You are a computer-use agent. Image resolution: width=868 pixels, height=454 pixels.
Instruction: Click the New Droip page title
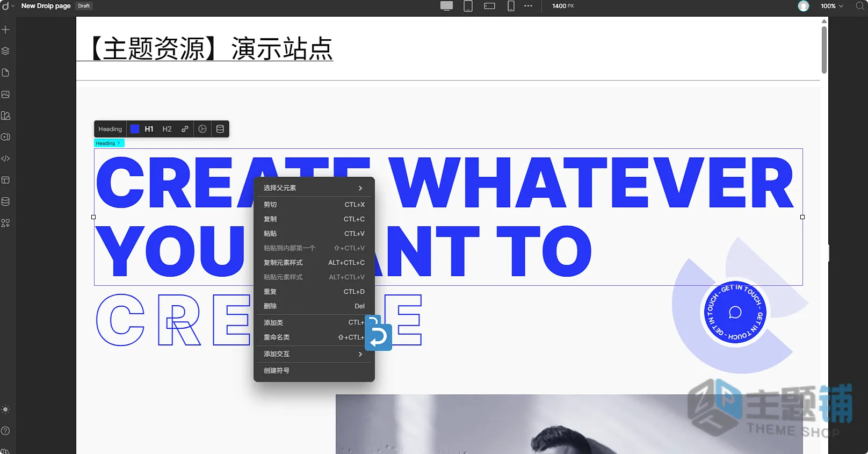pos(46,6)
